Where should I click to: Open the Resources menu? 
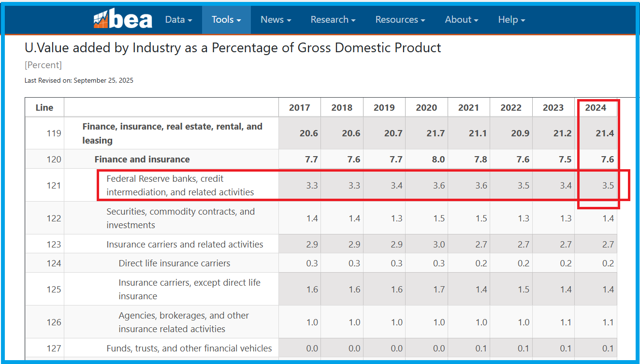pyautogui.click(x=400, y=20)
